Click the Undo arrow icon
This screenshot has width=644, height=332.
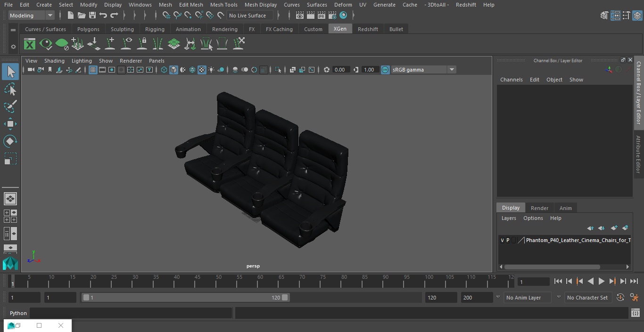pos(103,16)
